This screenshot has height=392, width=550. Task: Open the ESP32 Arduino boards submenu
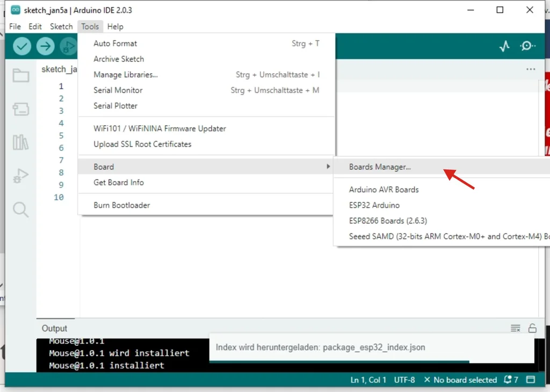click(374, 205)
